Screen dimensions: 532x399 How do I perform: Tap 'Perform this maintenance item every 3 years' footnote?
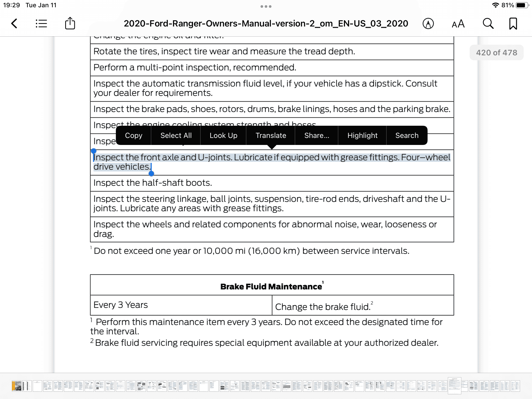pos(267,327)
